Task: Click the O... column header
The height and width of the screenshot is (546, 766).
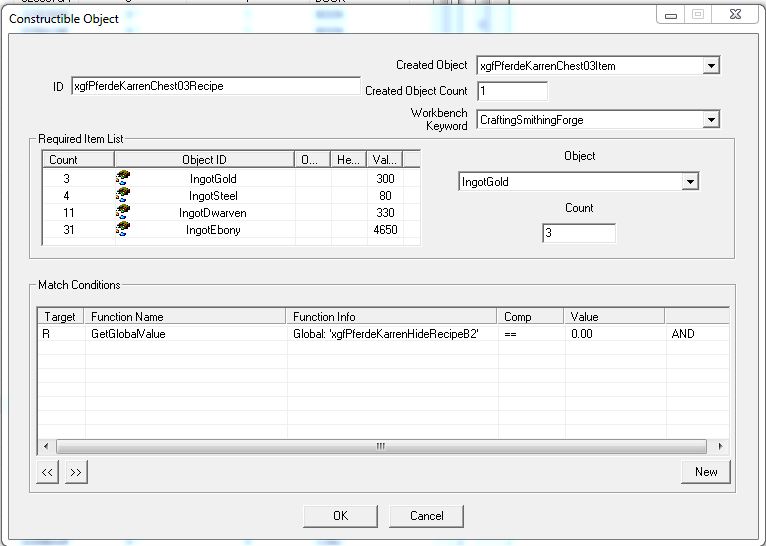Action: coord(313,160)
